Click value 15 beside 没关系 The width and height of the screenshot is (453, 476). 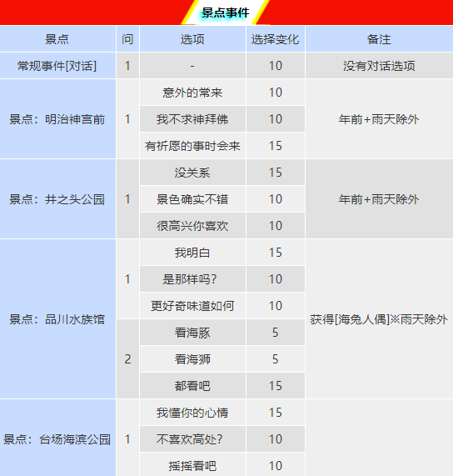click(x=276, y=173)
